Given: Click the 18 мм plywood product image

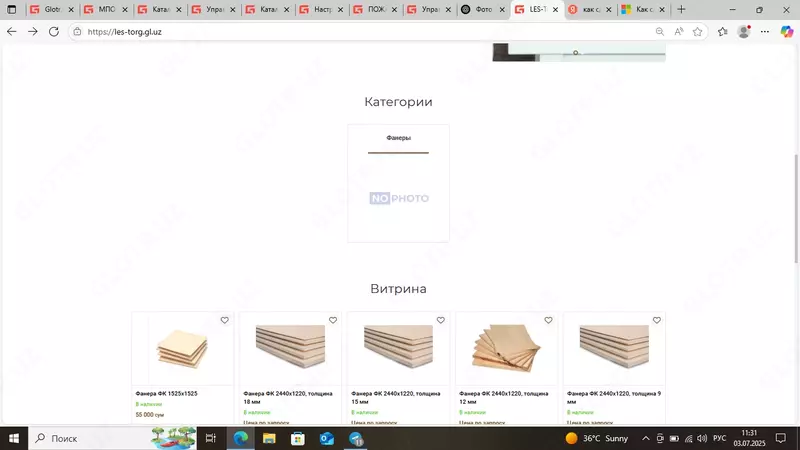Looking at the screenshot, I should click(290, 346).
